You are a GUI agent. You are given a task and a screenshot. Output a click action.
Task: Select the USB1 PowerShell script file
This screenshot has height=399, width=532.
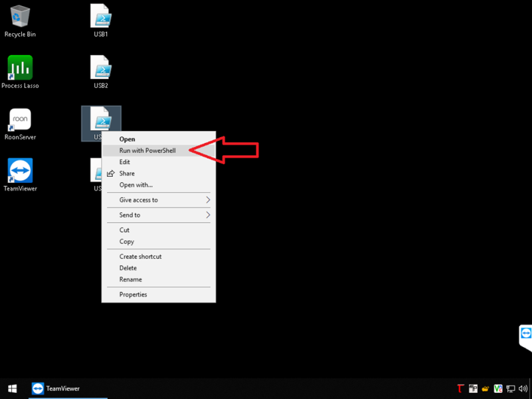coord(101,17)
